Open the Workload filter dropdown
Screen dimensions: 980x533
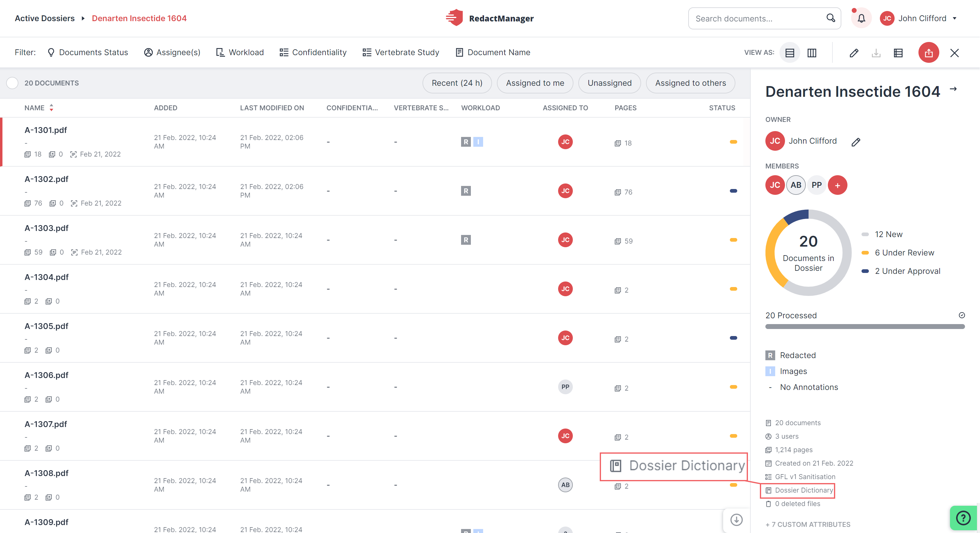coord(240,52)
